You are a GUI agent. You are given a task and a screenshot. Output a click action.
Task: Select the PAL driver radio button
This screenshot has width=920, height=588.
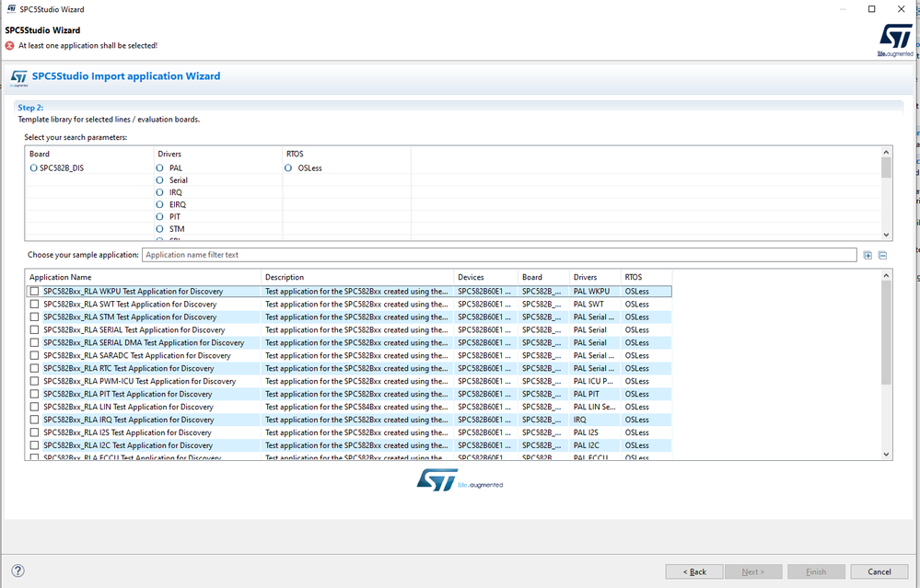pos(159,167)
